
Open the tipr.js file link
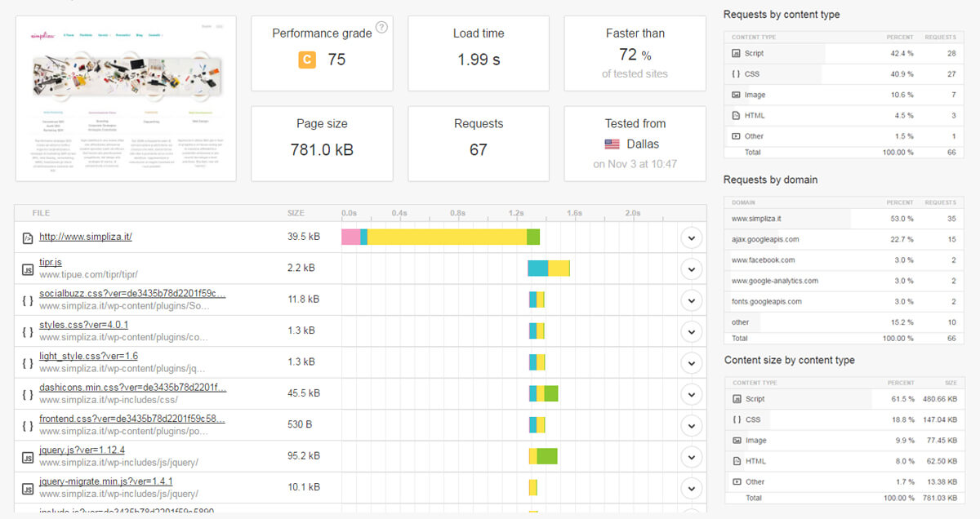[51, 262]
